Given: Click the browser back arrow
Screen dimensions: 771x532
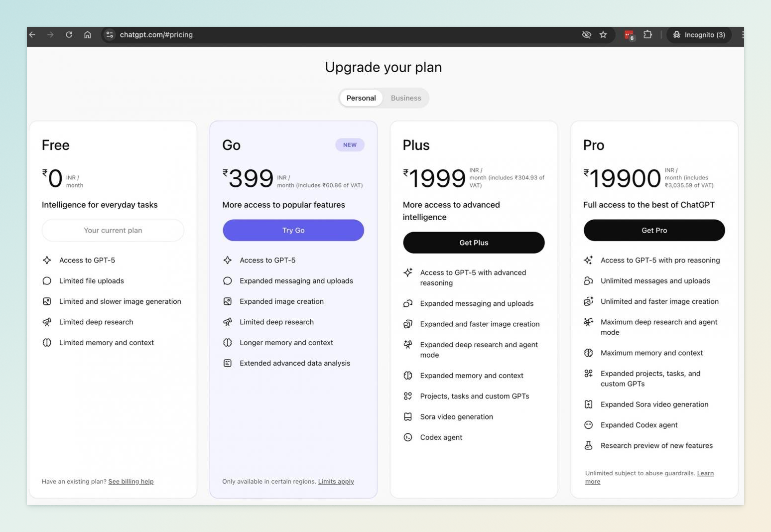Looking at the screenshot, I should (32, 35).
